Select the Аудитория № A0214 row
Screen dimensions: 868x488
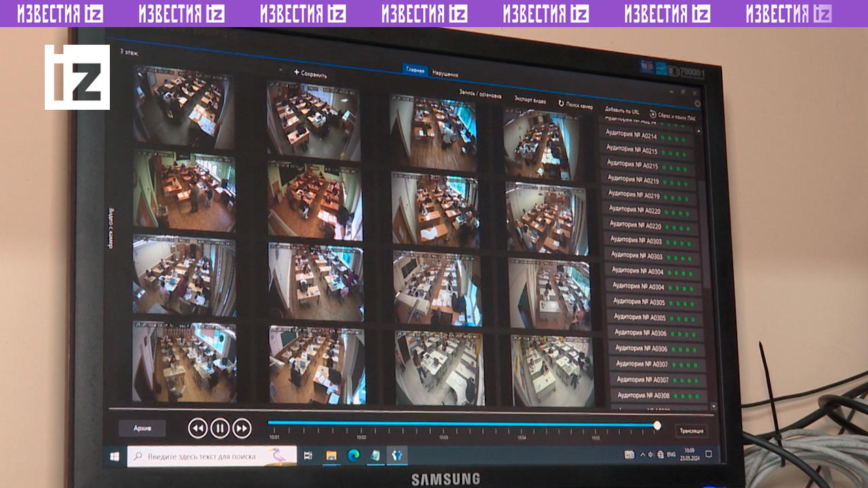point(648,137)
